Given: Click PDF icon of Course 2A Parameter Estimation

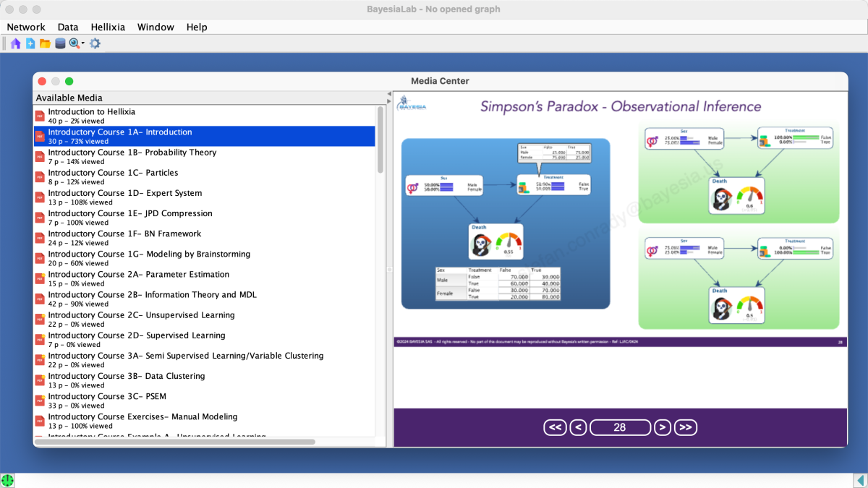Looking at the screenshot, I should point(40,278).
